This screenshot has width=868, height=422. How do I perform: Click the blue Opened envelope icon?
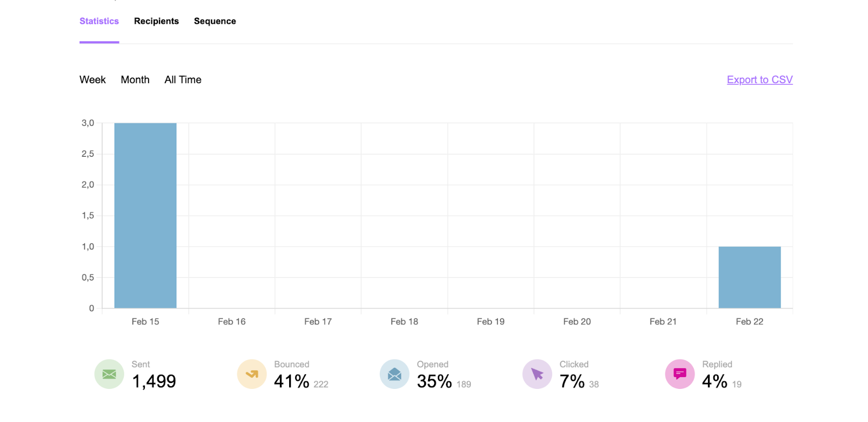tap(394, 374)
